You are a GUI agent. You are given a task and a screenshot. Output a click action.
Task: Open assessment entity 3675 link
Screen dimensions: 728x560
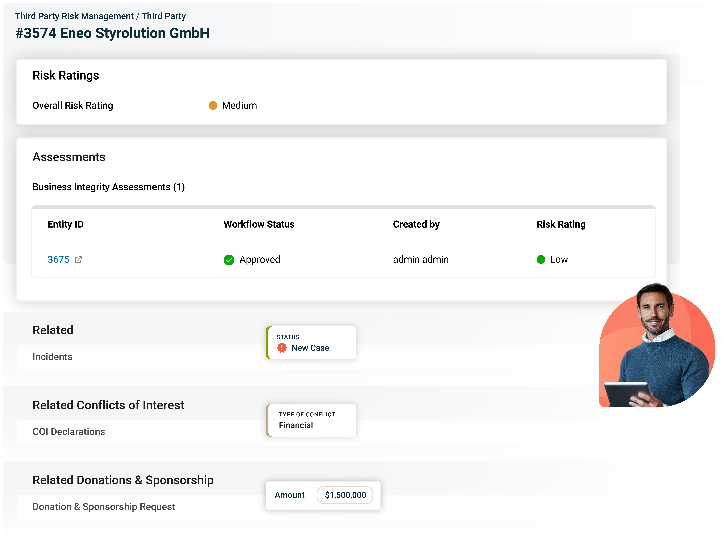click(58, 259)
